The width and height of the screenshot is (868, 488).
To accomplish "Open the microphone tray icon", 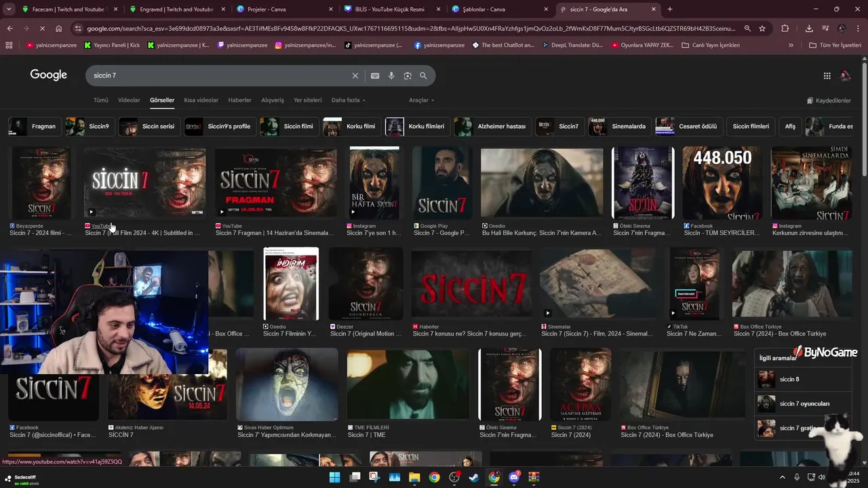I will click(x=797, y=477).
